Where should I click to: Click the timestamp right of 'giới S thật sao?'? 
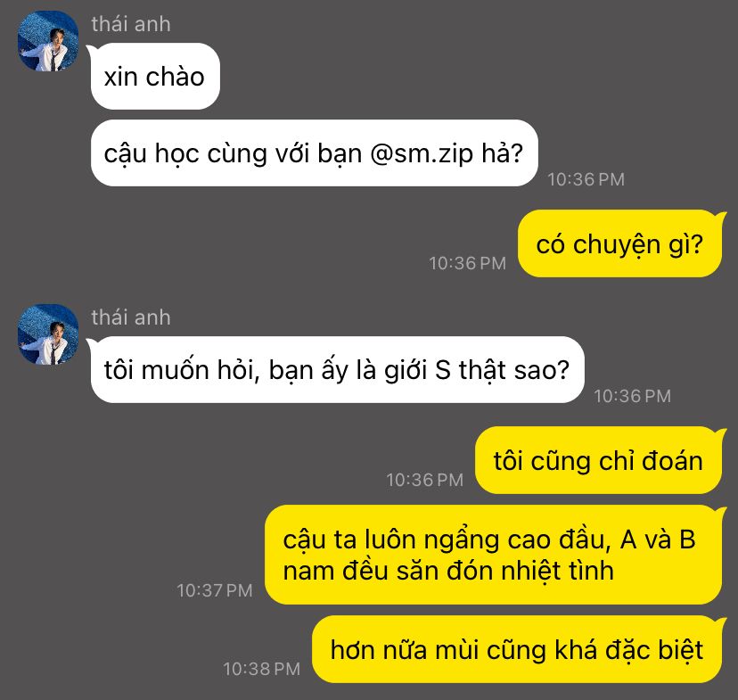coord(632,396)
